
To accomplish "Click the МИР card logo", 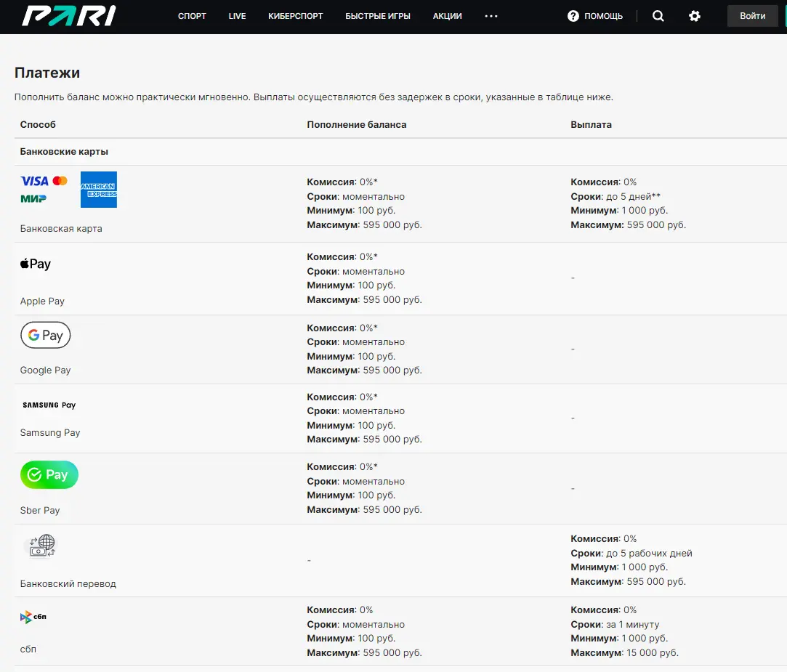I will coord(33,198).
